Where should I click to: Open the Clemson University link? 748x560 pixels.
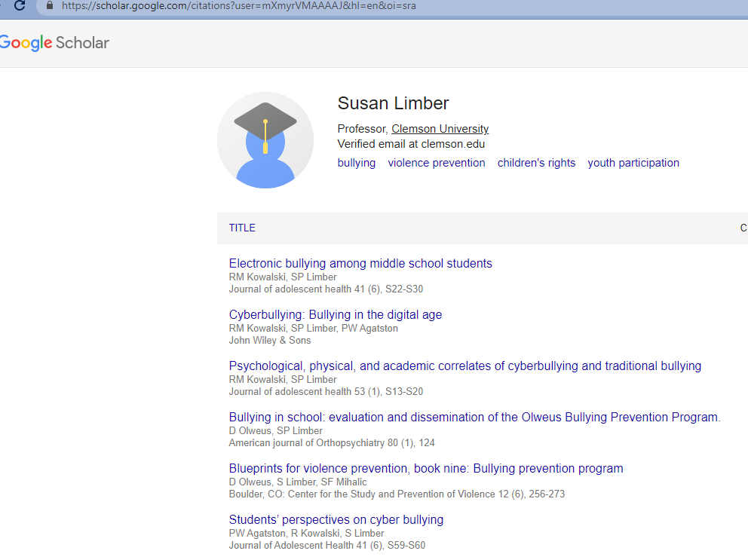point(440,129)
